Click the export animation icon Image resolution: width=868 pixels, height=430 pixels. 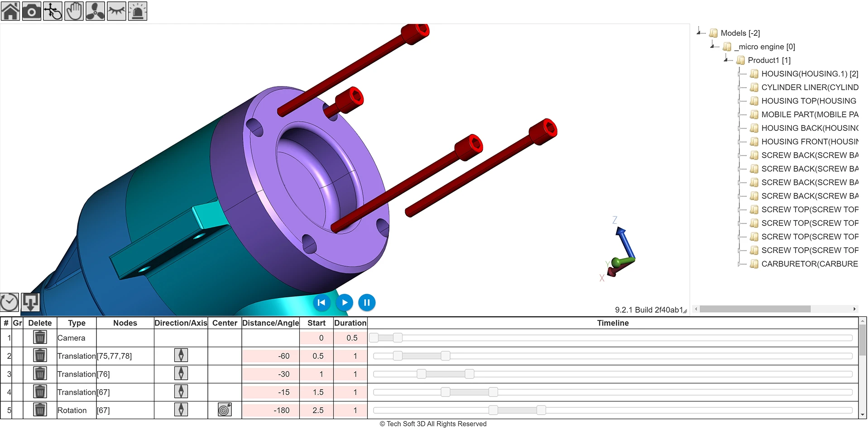pos(30,302)
